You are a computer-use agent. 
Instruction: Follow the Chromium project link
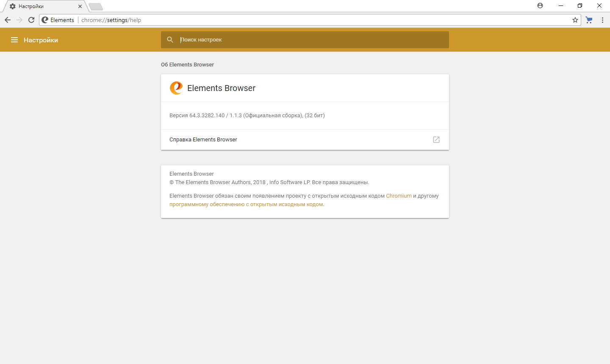click(398, 196)
